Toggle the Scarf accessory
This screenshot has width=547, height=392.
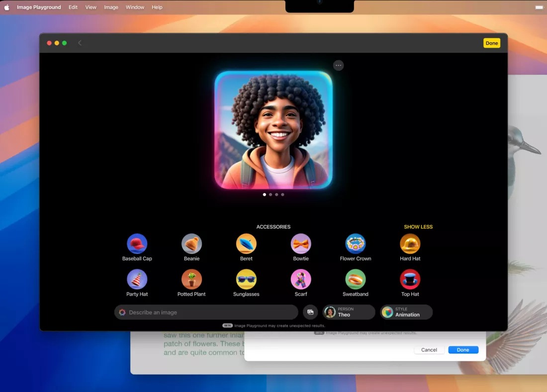(301, 280)
